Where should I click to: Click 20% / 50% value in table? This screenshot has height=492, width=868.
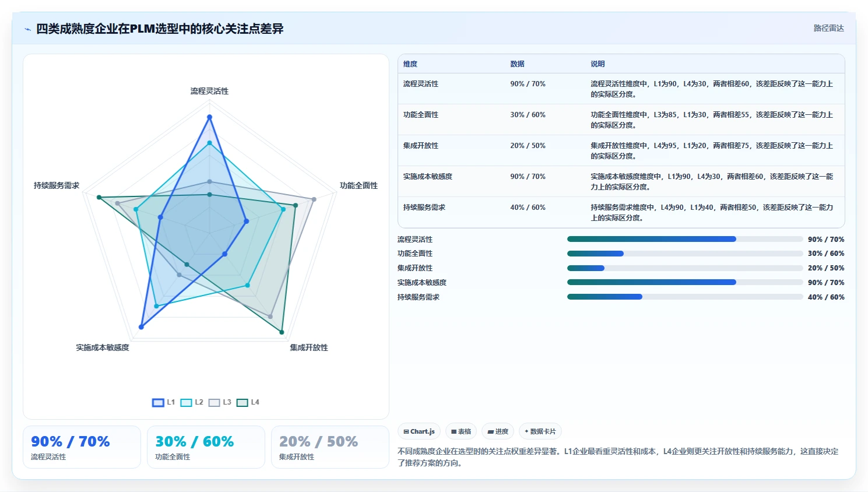528,146
